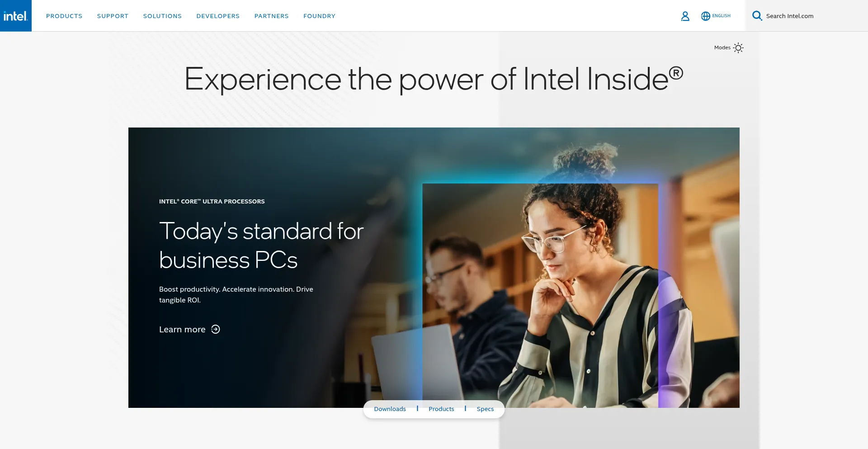Open the Specs quick link

click(x=485, y=409)
